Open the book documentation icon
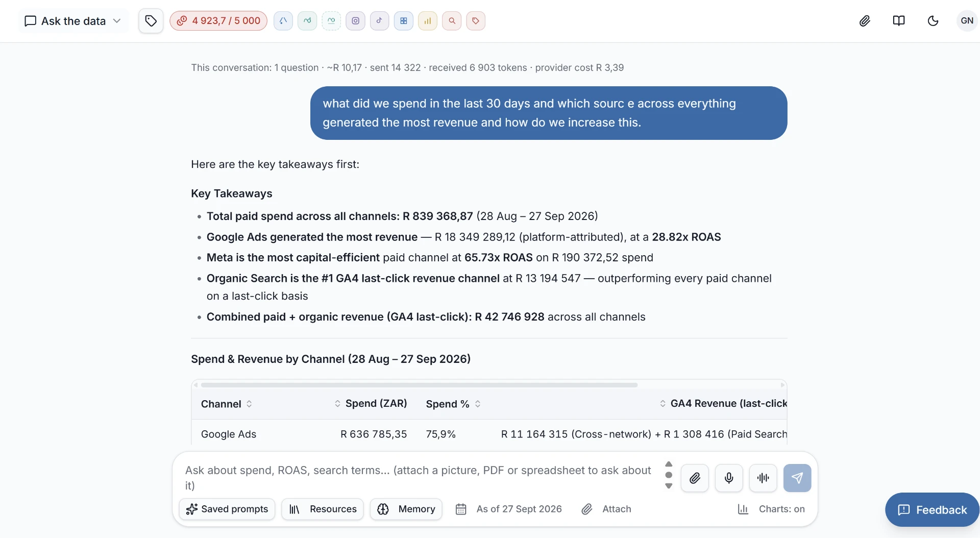The width and height of the screenshot is (980, 538). pyautogui.click(x=899, y=21)
